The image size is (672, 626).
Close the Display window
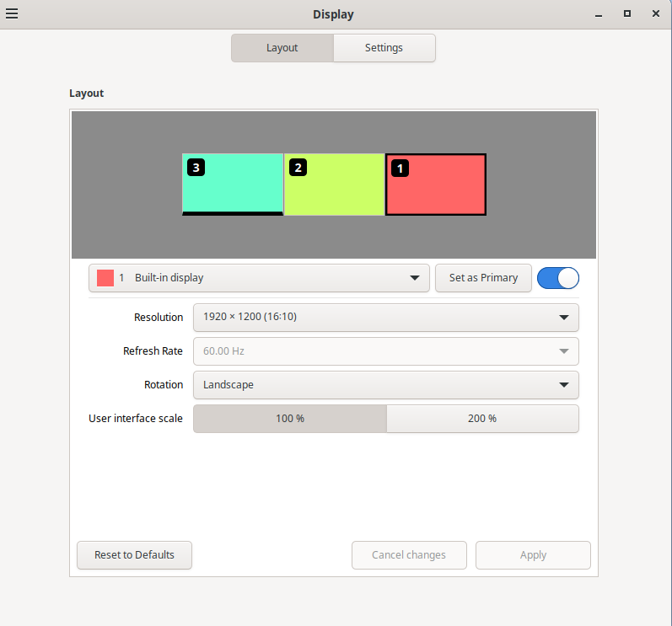pos(655,13)
